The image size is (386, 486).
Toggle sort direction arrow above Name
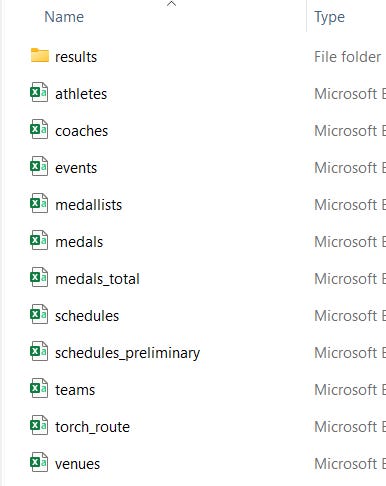click(171, 4)
